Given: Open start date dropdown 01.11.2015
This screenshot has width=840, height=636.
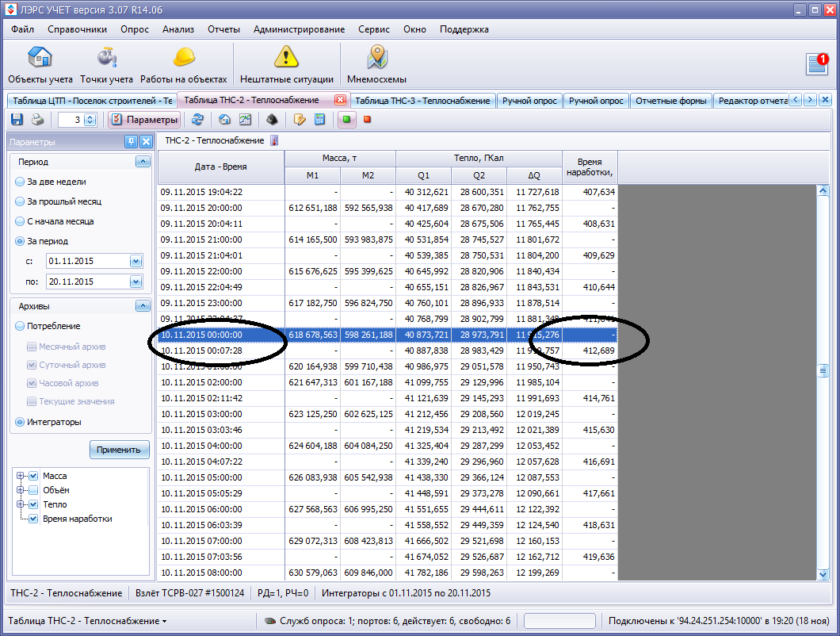Looking at the screenshot, I should (136, 261).
